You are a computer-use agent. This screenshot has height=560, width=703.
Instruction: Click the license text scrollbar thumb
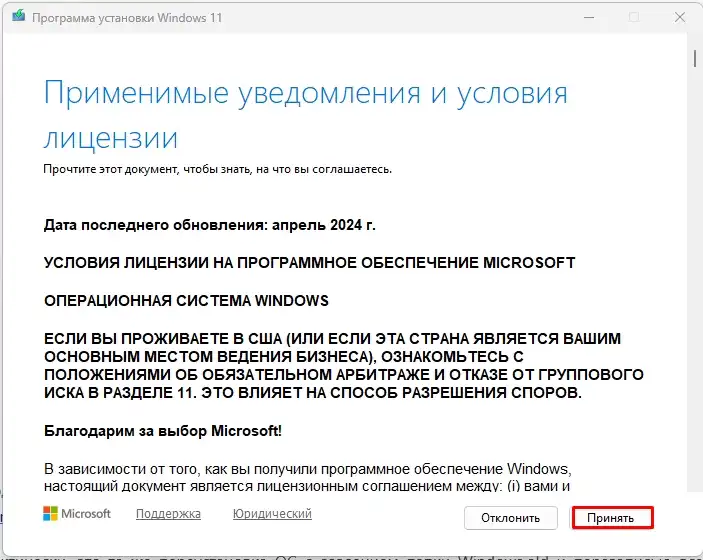(694, 57)
